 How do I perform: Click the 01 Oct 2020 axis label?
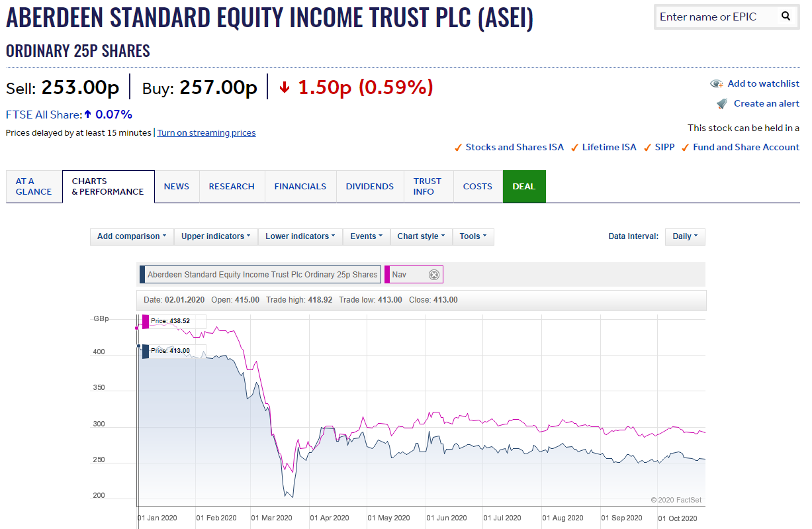pyautogui.click(x=678, y=518)
